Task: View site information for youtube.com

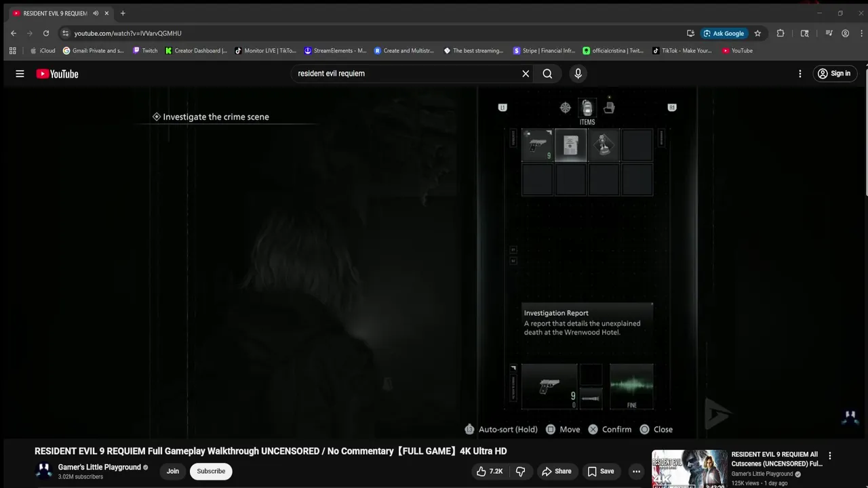Action: 65,33
